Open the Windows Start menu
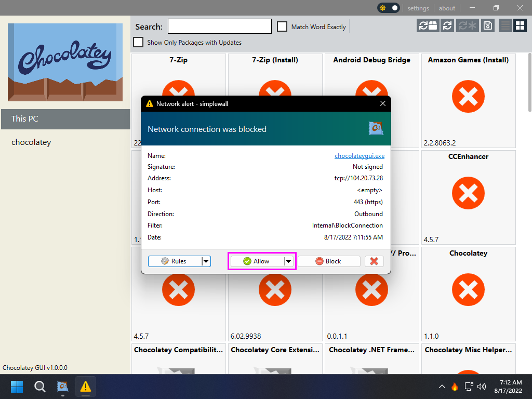This screenshot has height=399, width=532. click(x=17, y=387)
